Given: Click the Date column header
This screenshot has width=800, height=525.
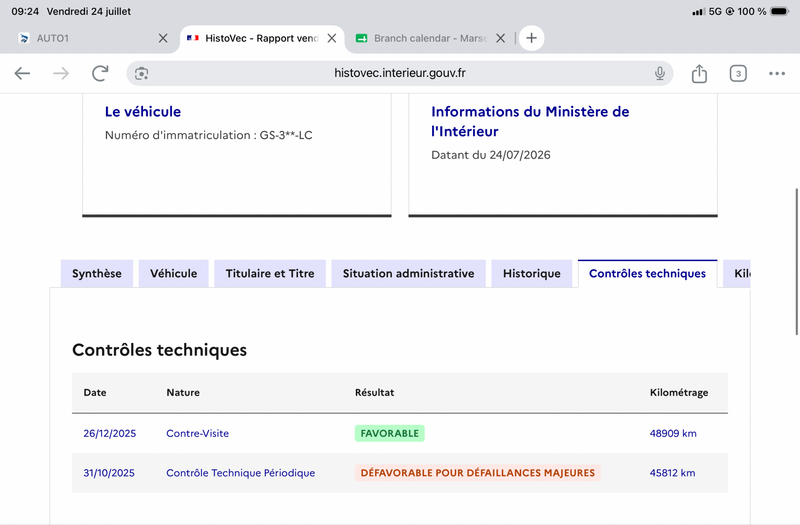Looking at the screenshot, I should pyautogui.click(x=95, y=392).
